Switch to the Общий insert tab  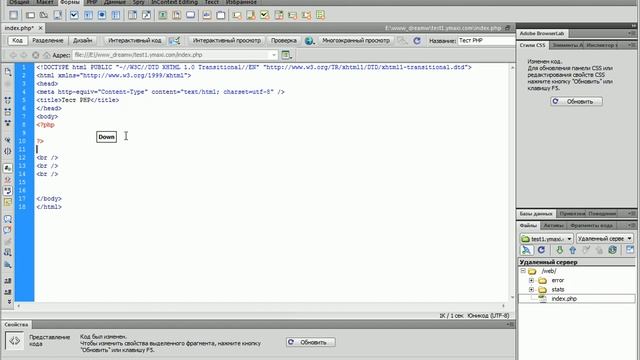[x=19, y=2]
